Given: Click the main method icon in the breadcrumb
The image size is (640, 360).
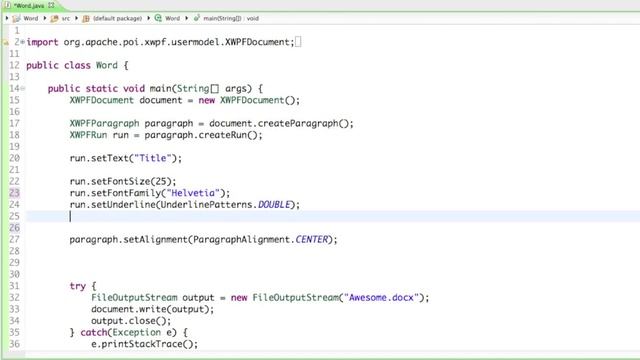Looking at the screenshot, I should 197,18.
